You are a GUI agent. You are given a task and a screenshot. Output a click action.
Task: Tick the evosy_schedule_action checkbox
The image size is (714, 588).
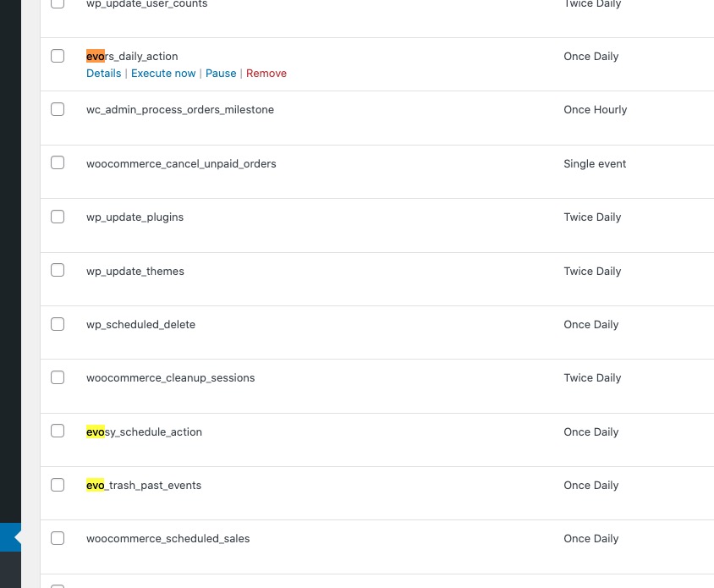[x=58, y=431]
